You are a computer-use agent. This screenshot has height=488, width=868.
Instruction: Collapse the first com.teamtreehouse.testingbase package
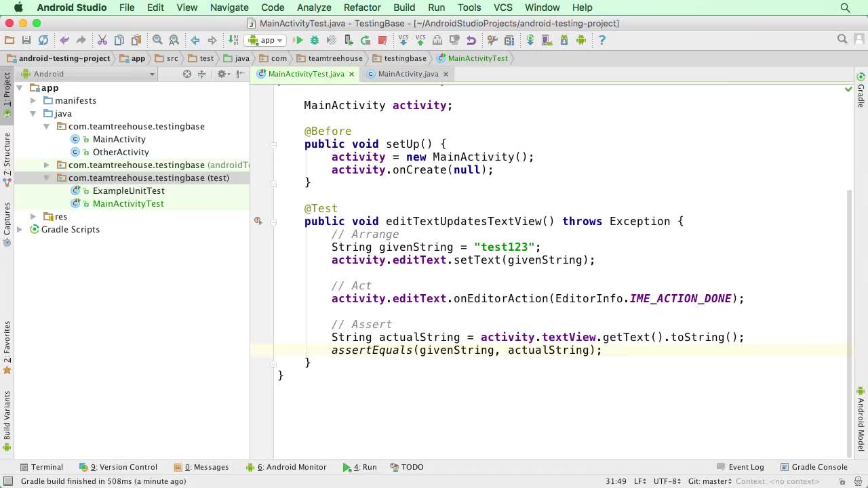(x=46, y=126)
